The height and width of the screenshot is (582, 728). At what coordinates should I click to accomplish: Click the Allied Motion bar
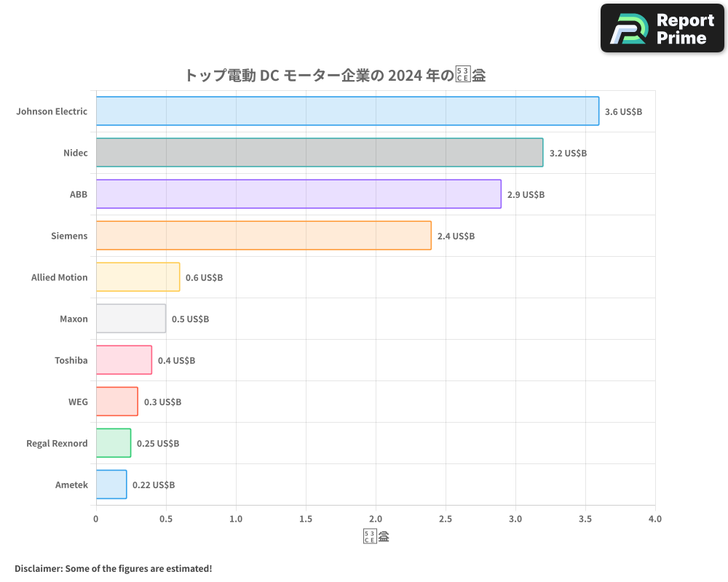pos(137,277)
